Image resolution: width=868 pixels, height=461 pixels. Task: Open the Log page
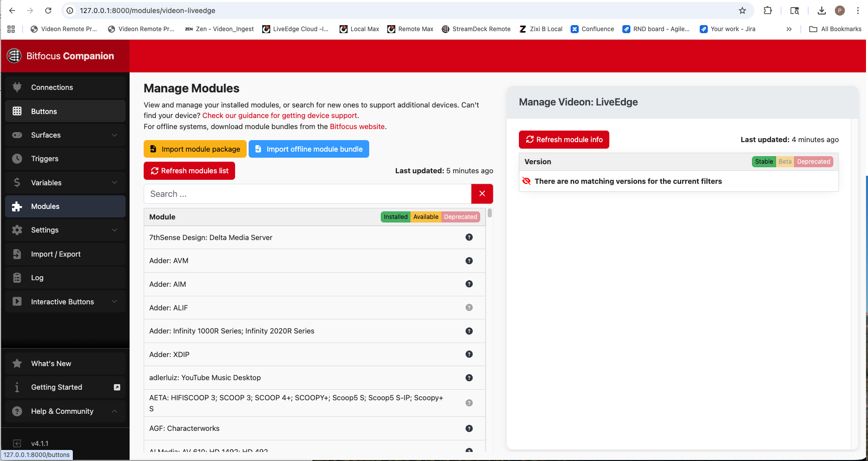click(x=65, y=278)
